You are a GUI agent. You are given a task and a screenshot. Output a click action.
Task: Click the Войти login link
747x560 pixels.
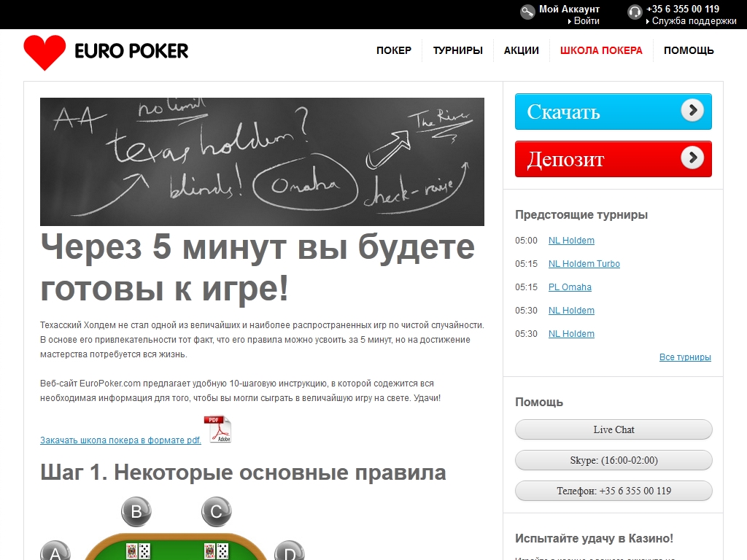[587, 21]
